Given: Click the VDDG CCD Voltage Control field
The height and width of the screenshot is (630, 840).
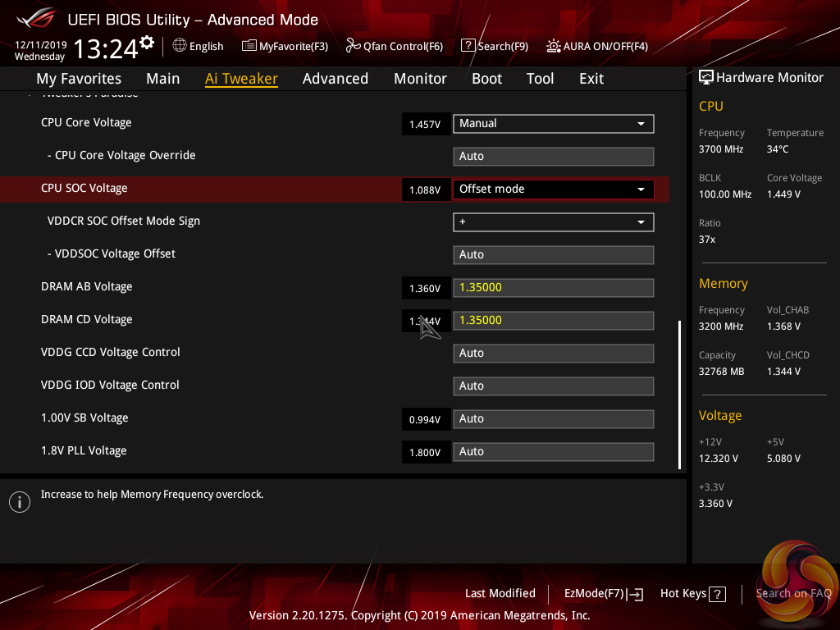Looking at the screenshot, I should (553, 354).
